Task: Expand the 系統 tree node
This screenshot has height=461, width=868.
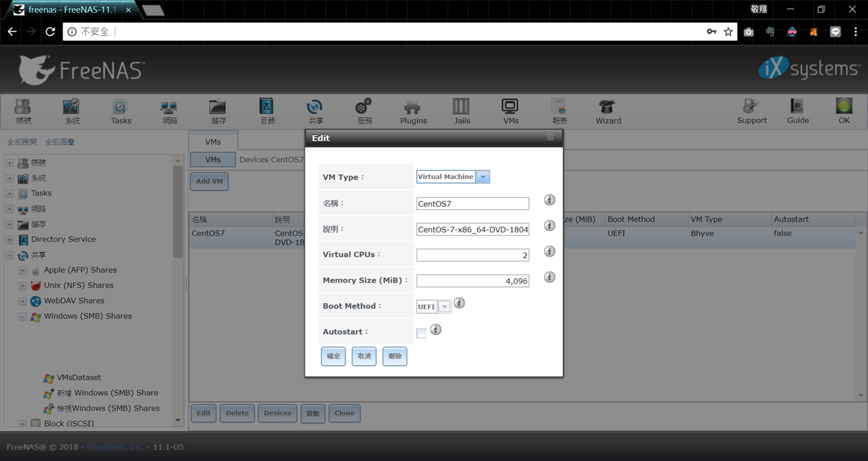Action: click(x=9, y=178)
